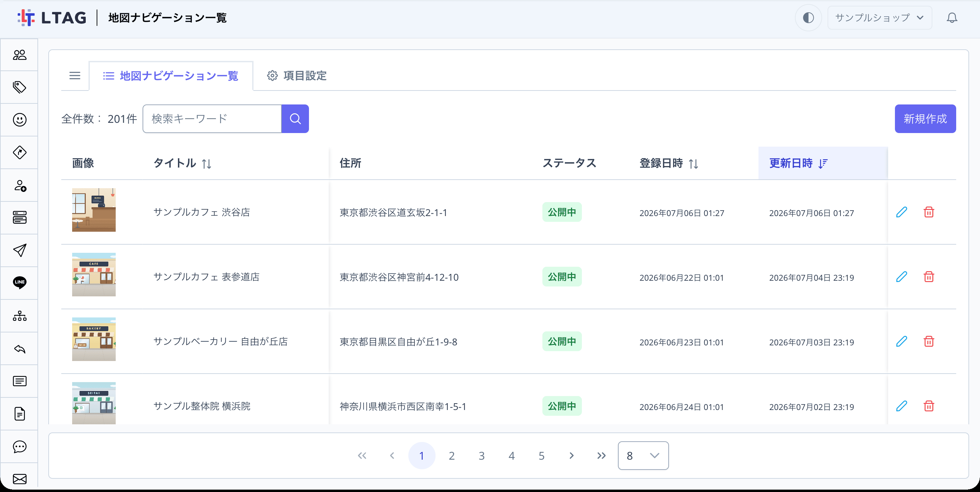Delete サンプル整体院 横浜院 with trash icon
Viewport: 980px width, 492px height.
tap(929, 406)
